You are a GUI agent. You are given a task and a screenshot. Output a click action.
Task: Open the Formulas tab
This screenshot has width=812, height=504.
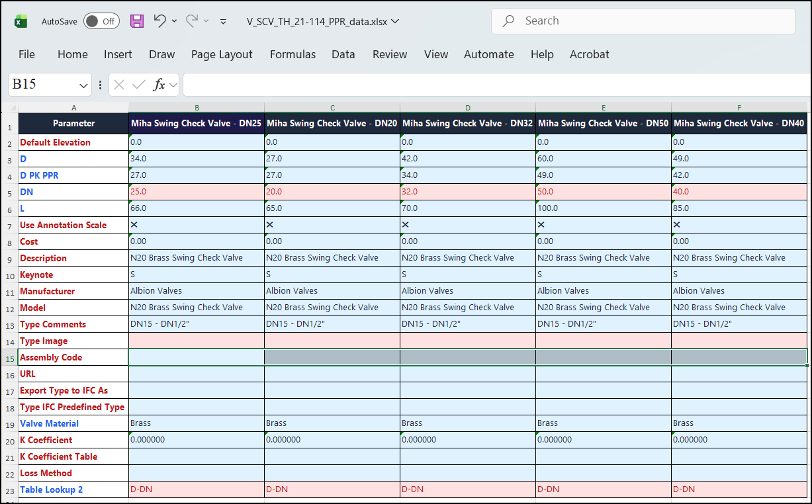pyautogui.click(x=293, y=54)
